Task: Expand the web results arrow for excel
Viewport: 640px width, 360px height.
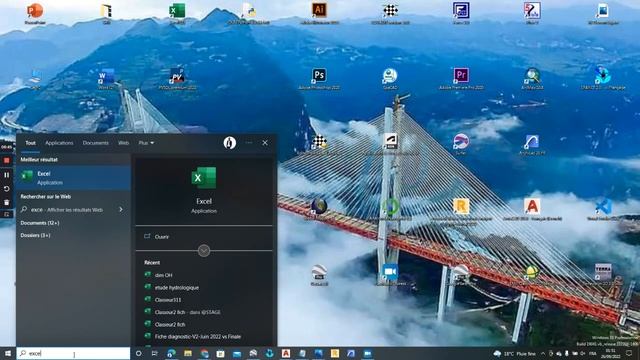Action: 121,209
